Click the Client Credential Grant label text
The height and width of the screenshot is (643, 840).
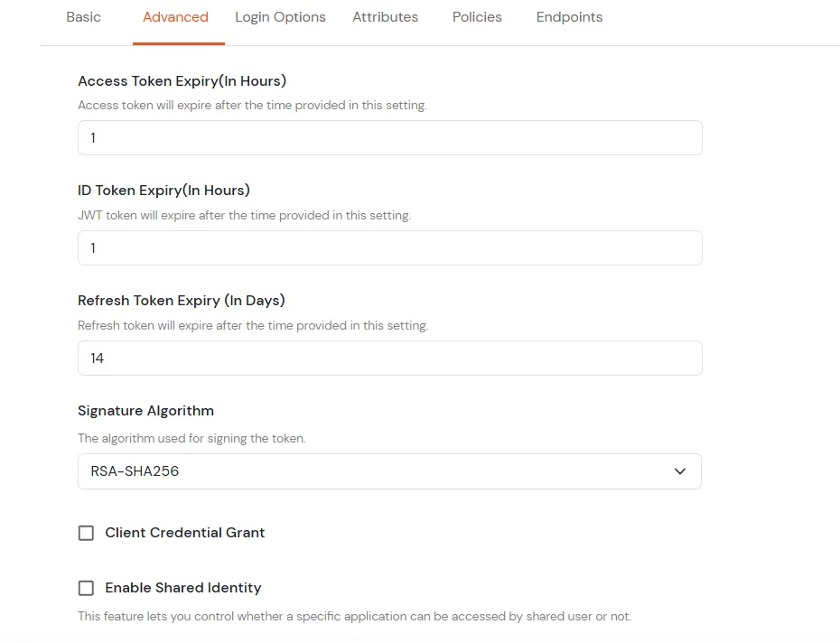pos(184,533)
